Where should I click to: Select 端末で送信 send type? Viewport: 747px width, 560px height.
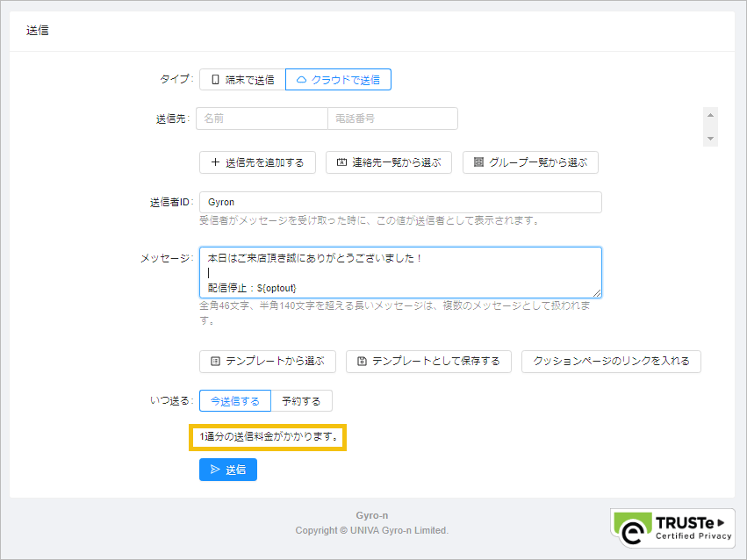[242, 80]
